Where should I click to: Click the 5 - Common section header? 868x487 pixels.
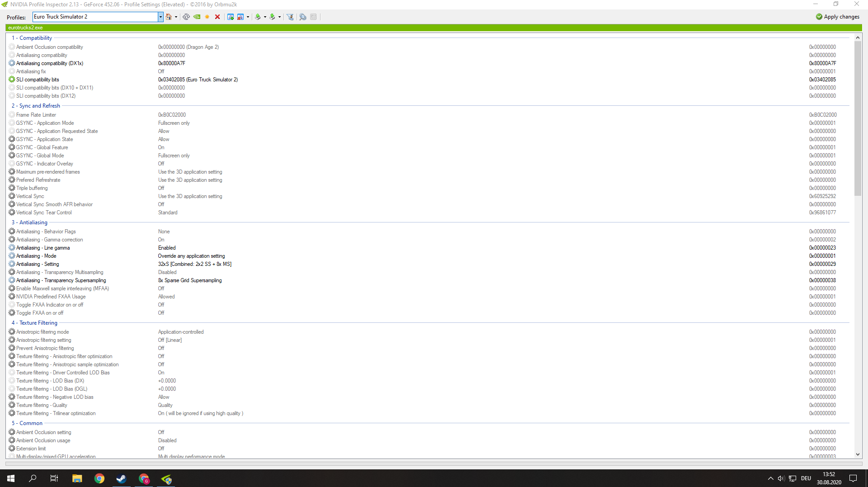pyautogui.click(x=27, y=423)
